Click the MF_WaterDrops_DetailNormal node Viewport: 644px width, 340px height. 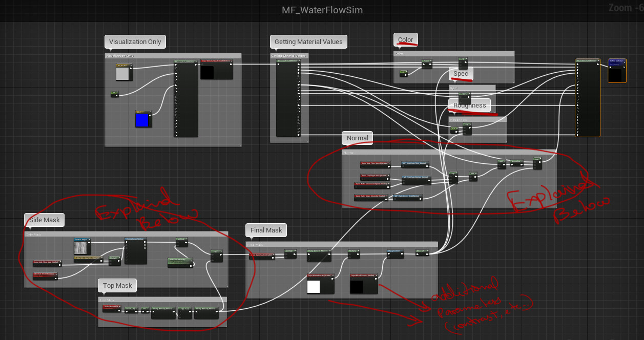click(407, 197)
